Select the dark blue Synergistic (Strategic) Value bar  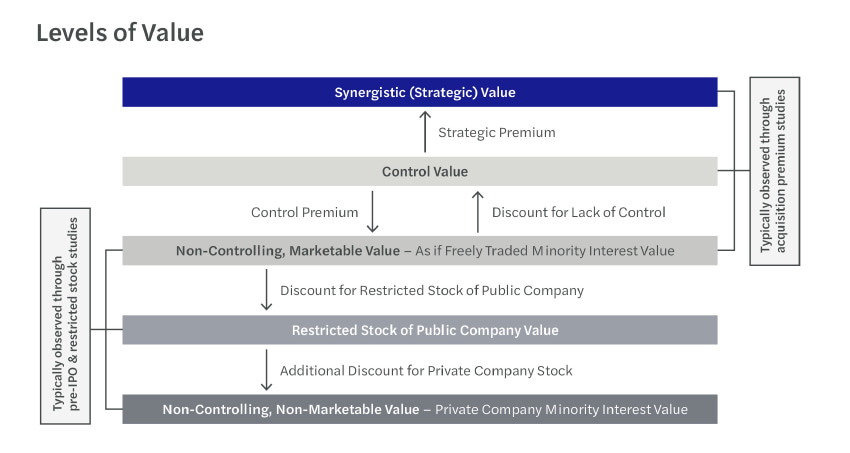420,92
